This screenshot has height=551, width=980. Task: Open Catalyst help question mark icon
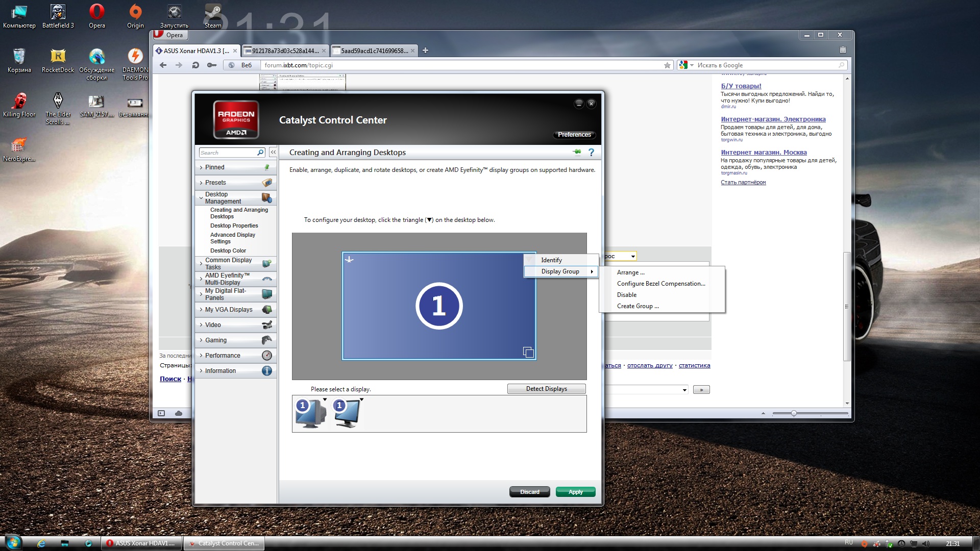point(591,152)
